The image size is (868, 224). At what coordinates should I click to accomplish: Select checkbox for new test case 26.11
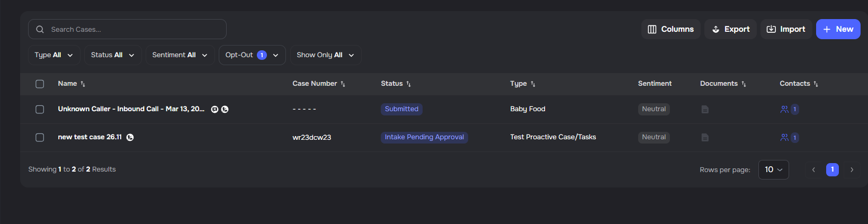point(40,138)
